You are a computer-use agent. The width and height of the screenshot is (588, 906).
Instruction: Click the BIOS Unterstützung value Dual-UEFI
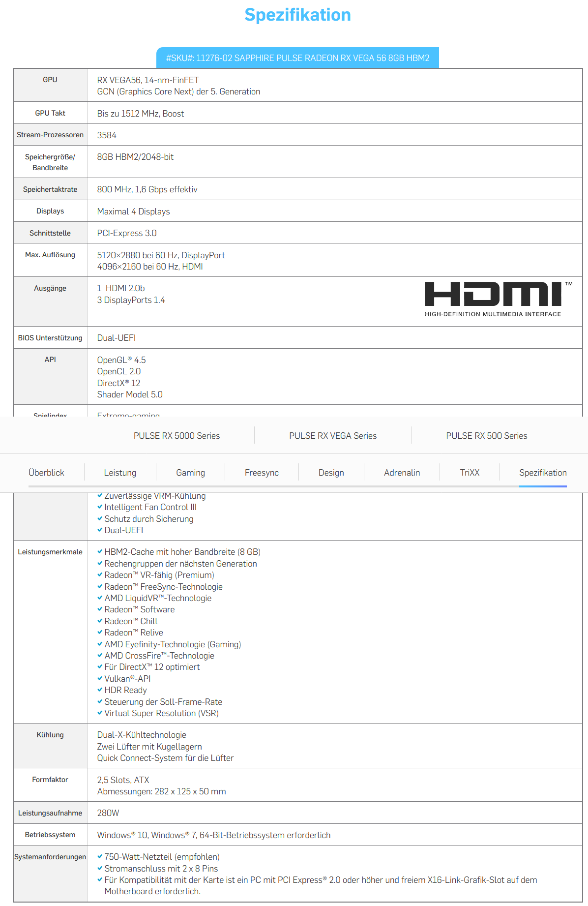(117, 338)
